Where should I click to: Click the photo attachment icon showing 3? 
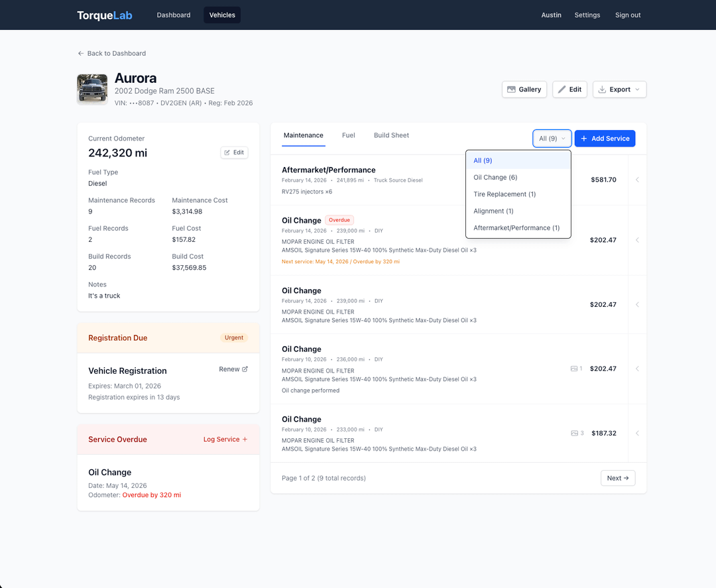pos(575,433)
